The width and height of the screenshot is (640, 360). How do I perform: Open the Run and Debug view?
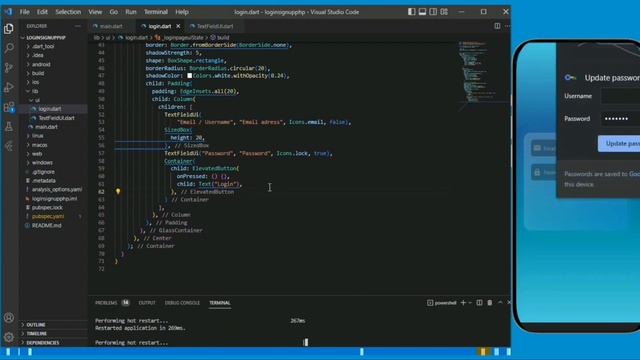click(9, 87)
